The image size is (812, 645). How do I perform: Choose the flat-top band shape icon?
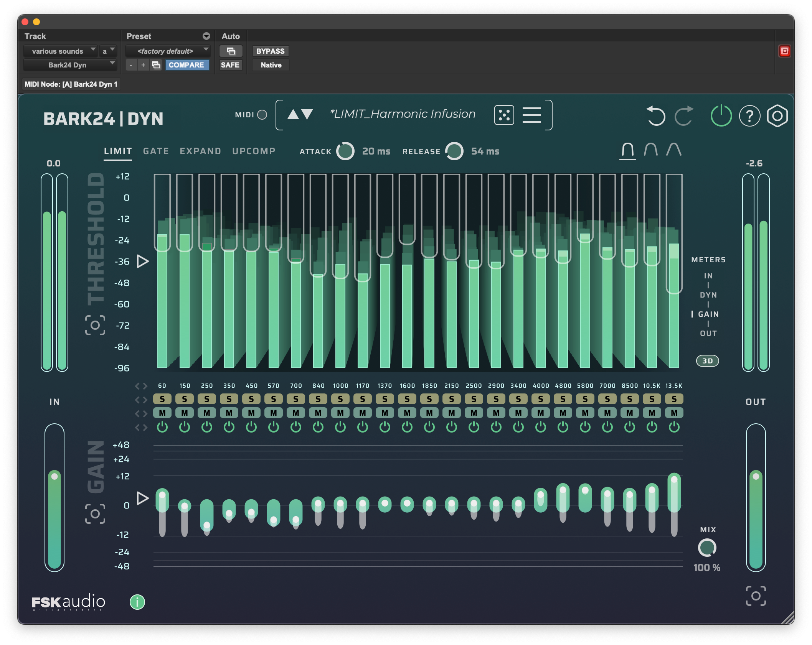pos(628,150)
